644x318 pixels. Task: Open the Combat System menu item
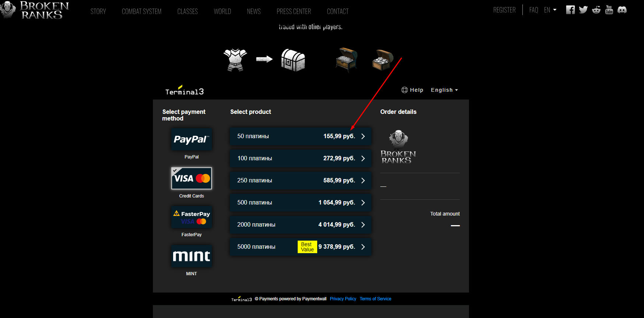coord(141,11)
